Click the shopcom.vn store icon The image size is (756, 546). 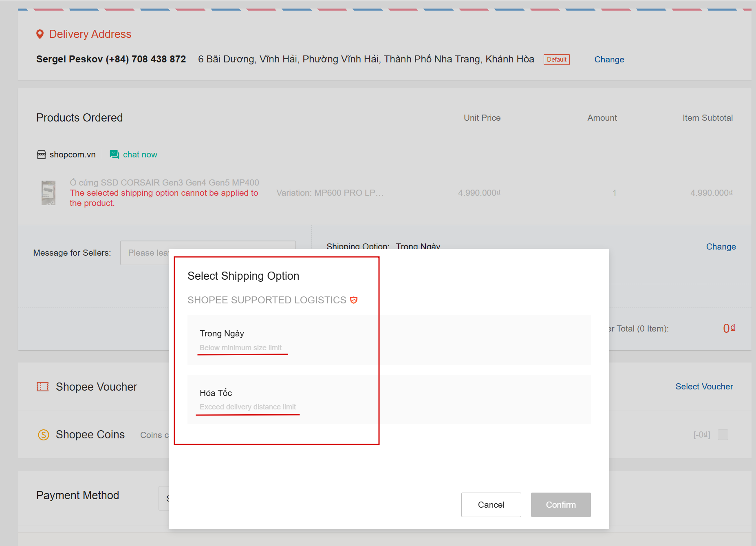click(42, 155)
